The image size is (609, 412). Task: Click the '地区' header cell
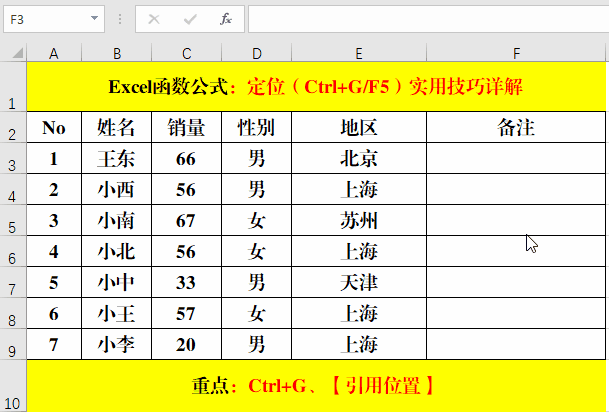tap(359, 127)
